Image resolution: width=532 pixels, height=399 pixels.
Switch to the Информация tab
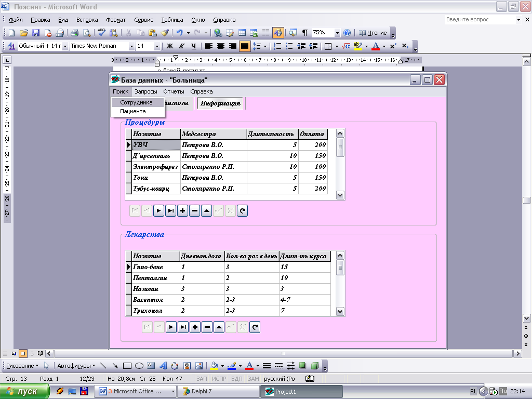point(220,103)
